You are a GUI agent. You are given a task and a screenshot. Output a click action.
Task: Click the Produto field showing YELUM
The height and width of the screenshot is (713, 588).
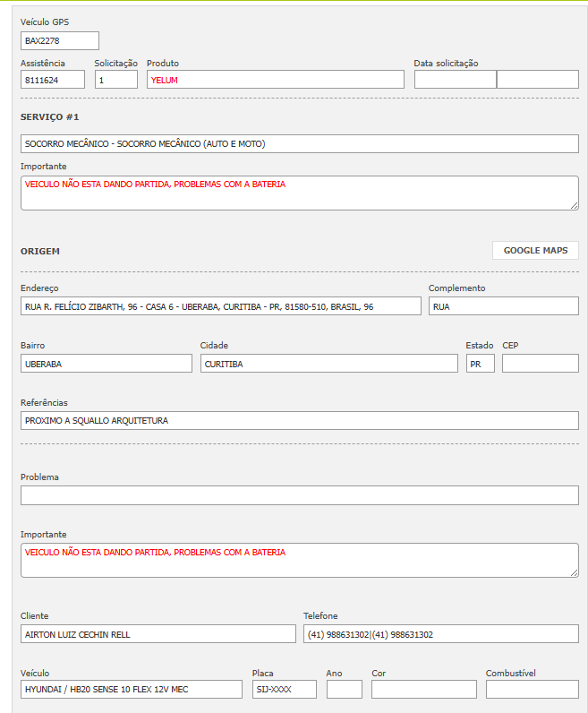pos(275,80)
